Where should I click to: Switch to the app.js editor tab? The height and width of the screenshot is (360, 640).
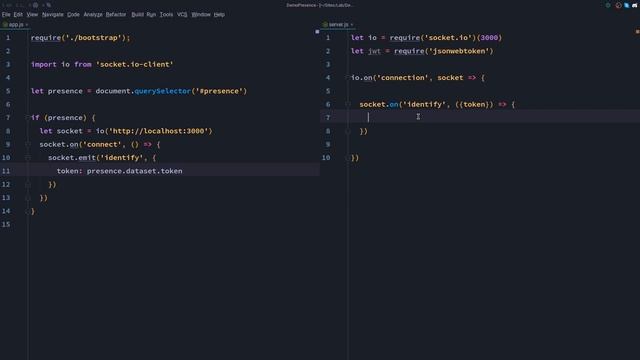click(16, 24)
